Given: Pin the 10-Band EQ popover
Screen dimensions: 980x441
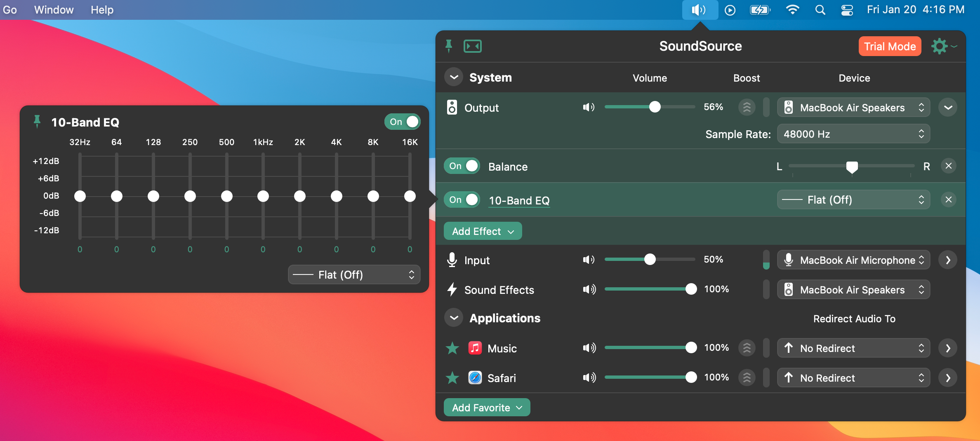Looking at the screenshot, I should (37, 122).
